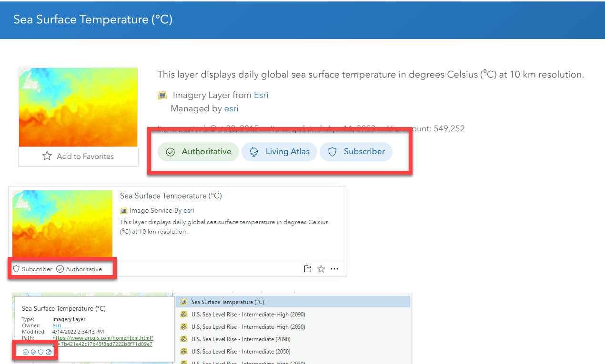This screenshot has width=605, height=364.
Task: Click the Image Service icon on the card
Action: (124, 210)
